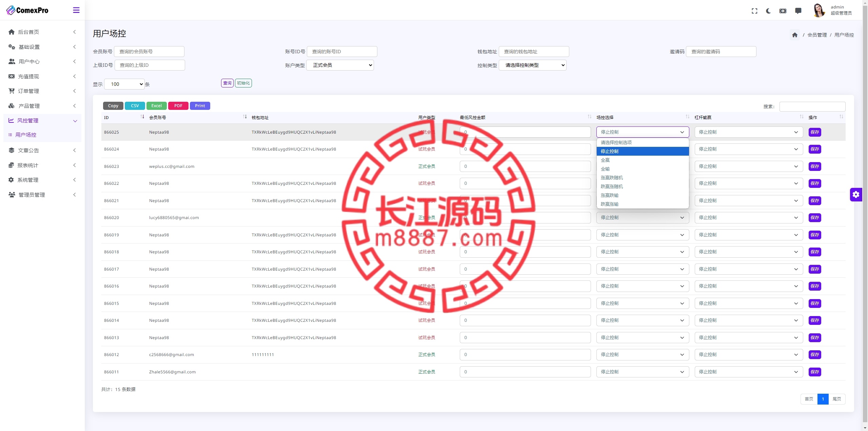Open the floating settings gear panel
Viewport: 868px width, 431px height.
(x=856, y=194)
